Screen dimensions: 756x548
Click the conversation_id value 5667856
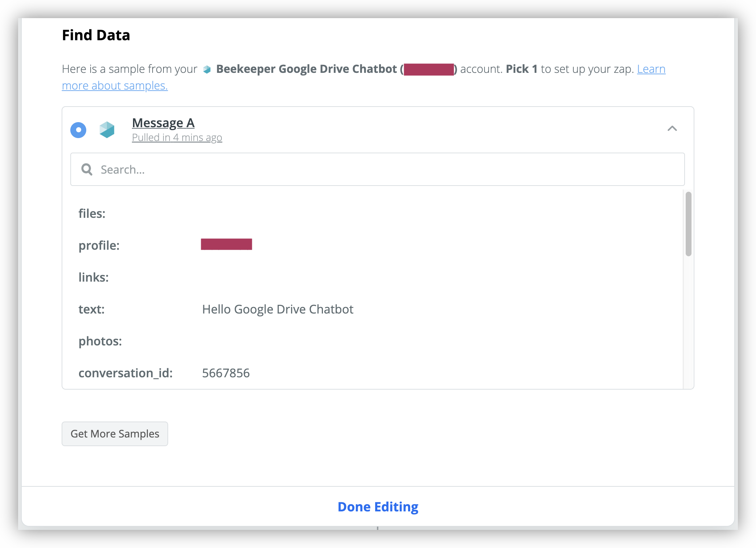[x=226, y=373]
